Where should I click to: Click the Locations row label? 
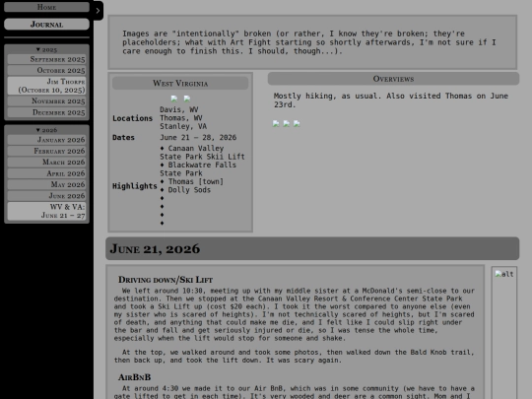pyautogui.click(x=133, y=118)
